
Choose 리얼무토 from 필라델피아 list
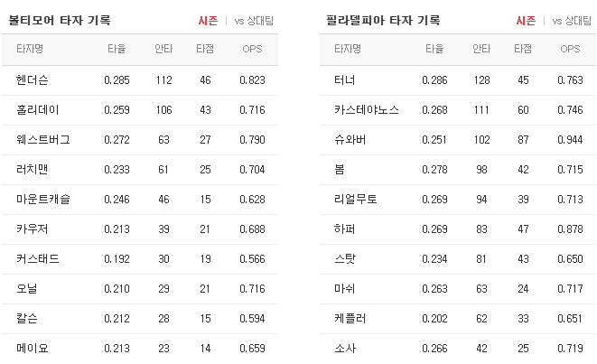355,199
